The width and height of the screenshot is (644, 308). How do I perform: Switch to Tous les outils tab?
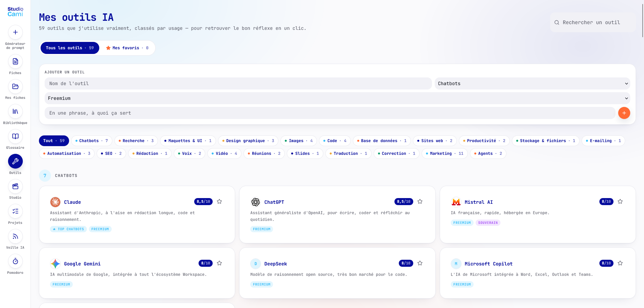click(70, 48)
